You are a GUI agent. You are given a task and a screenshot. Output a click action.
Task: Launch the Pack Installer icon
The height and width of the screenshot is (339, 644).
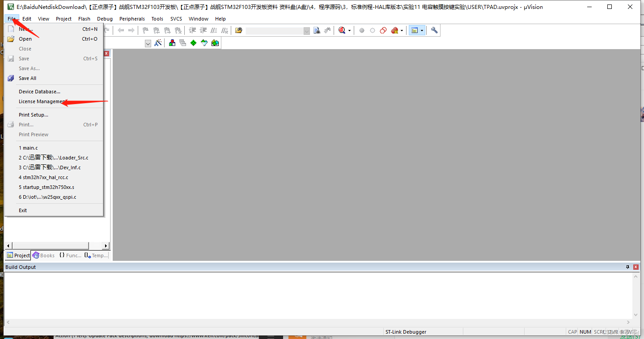coord(215,43)
